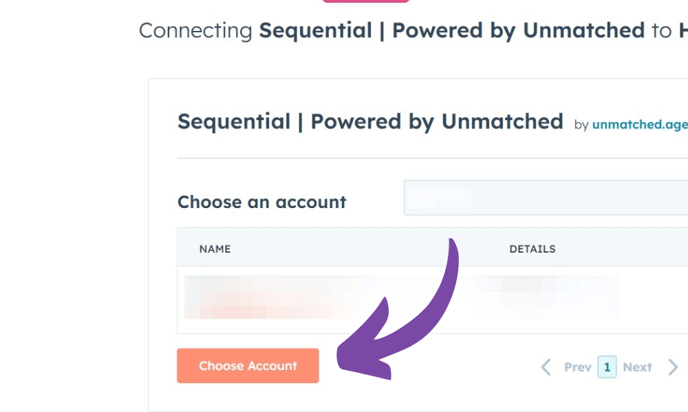The height and width of the screenshot is (412, 688).
Task: Click the Choose Account button
Action: click(248, 366)
